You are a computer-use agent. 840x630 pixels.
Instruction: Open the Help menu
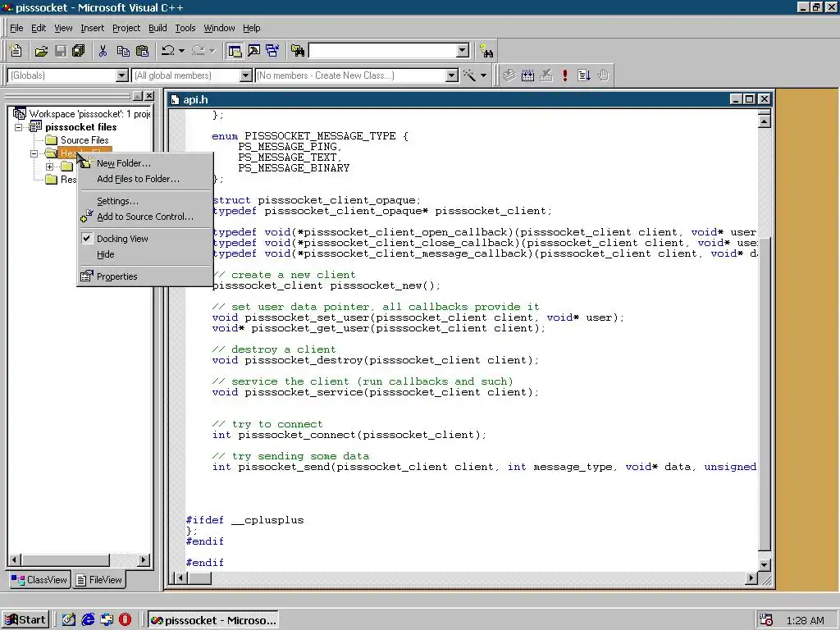[x=251, y=28]
